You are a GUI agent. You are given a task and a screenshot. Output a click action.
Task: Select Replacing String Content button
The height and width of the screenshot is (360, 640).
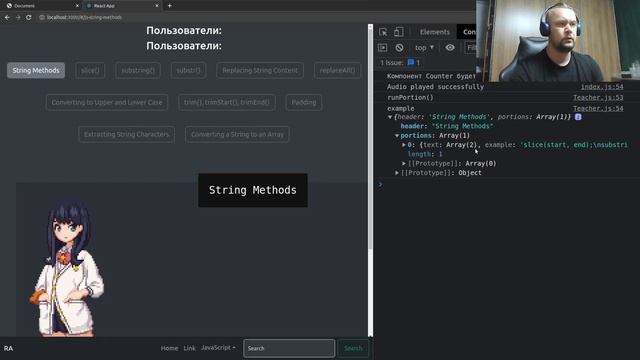click(260, 70)
